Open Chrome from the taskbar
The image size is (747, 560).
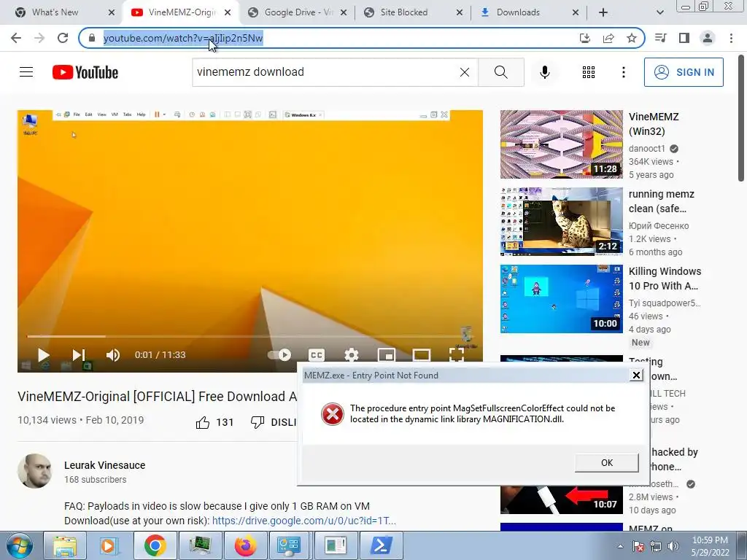pos(155,545)
